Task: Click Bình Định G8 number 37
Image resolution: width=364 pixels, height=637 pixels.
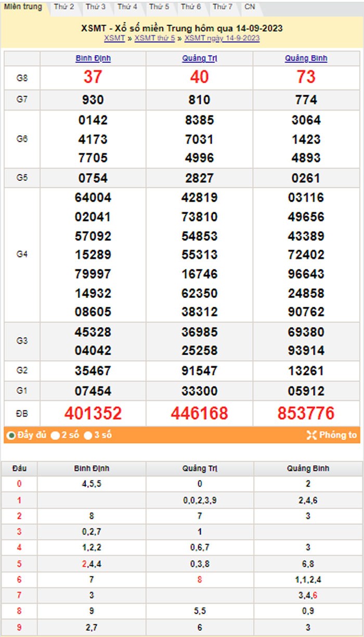Action: 93,77
